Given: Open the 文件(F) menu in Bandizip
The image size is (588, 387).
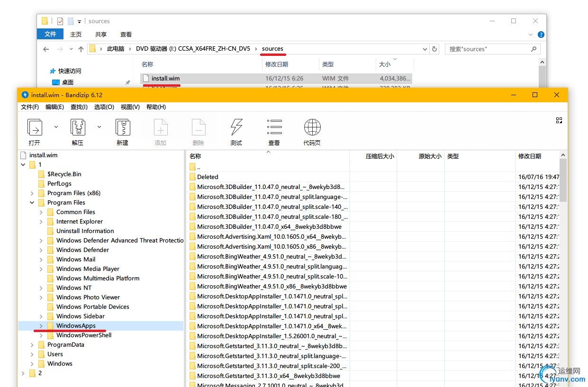Looking at the screenshot, I should pyautogui.click(x=30, y=107).
